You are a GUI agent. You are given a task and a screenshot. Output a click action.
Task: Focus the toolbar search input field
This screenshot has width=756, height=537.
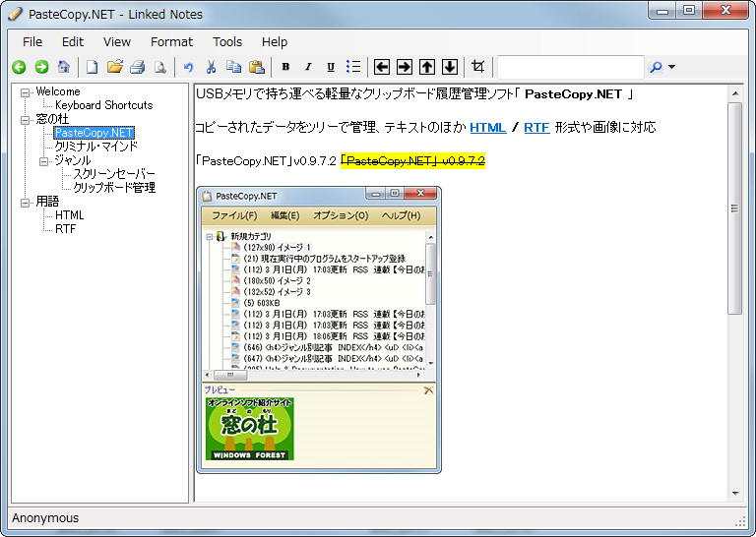pyautogui.click(x=570, y=67)
